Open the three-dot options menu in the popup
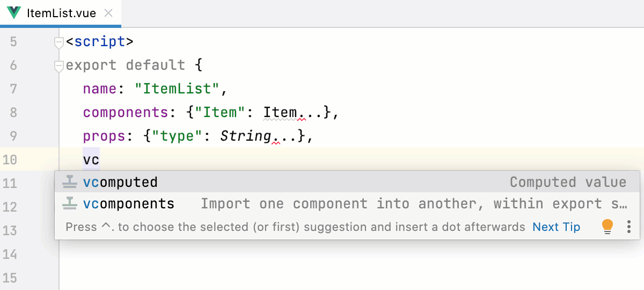The height and width of the screenshot is (290, 644). (x=629, y=227)
